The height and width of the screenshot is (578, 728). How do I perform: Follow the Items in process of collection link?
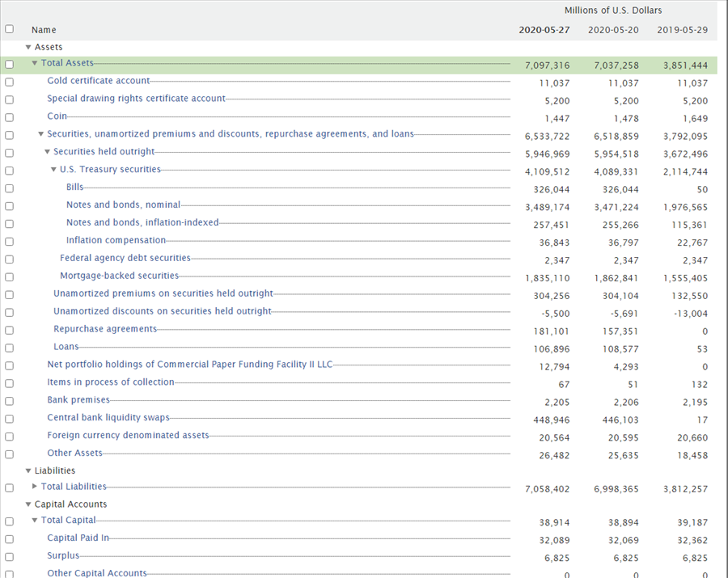pyautogui.click(x=111, y=382)
